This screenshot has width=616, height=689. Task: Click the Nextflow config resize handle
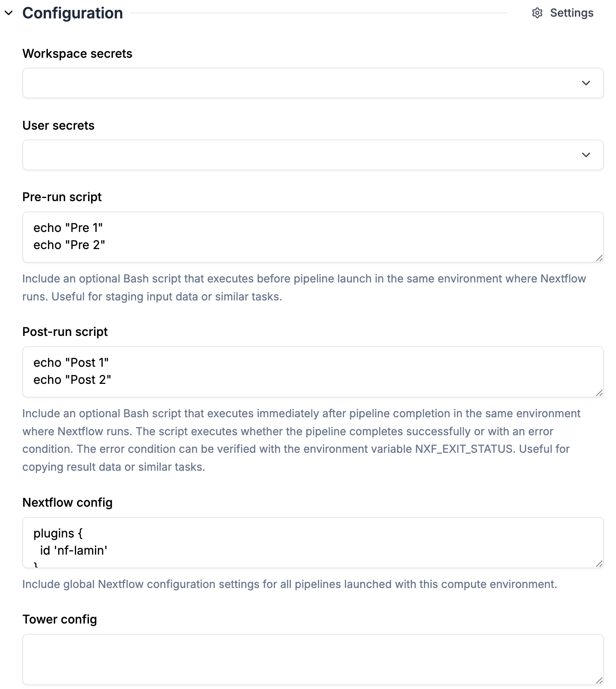(599, 564)
